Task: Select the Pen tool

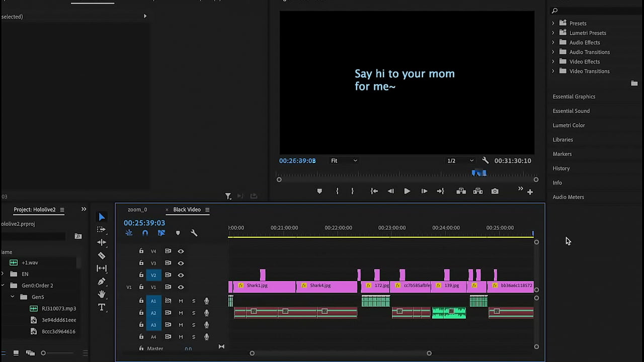Action: pos(102,281)
